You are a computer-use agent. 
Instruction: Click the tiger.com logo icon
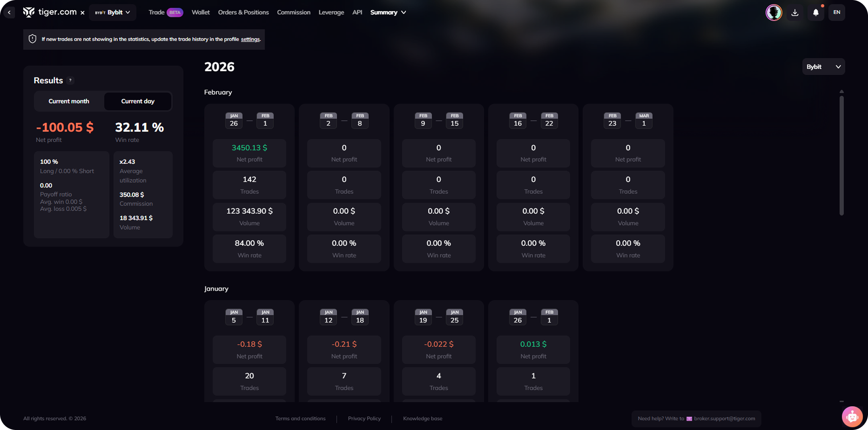tap(29, 12)
